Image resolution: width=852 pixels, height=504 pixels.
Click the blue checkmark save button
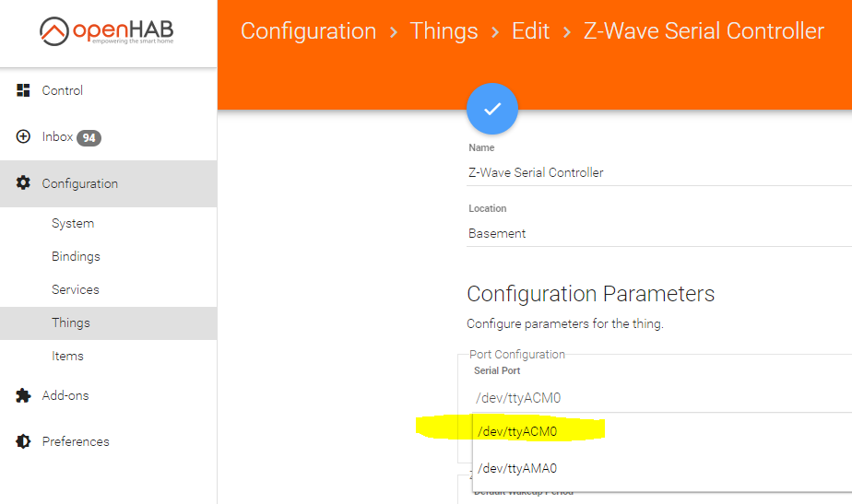[492, 109]
